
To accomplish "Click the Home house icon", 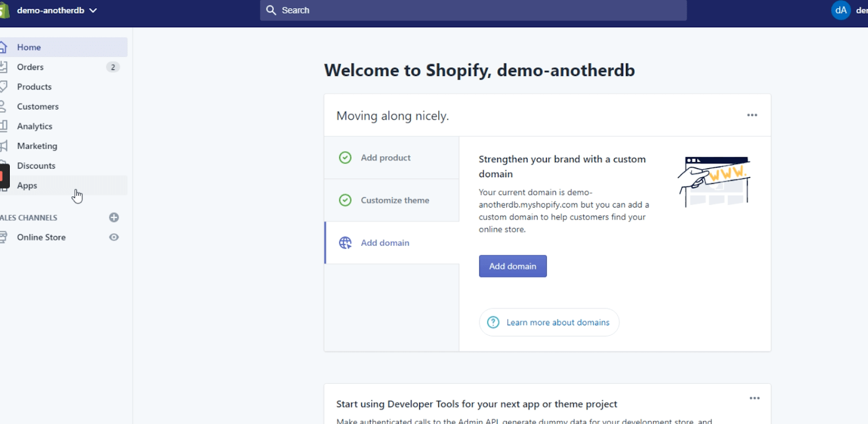I will [x=3, y=47].
